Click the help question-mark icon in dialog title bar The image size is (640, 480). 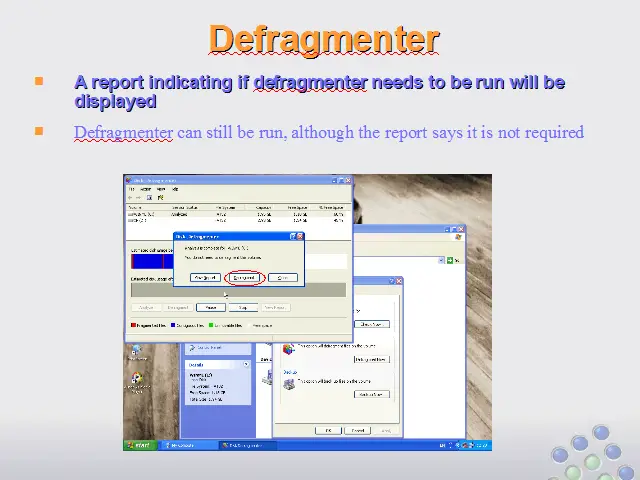pyautogui.click(x=292, y=237)
